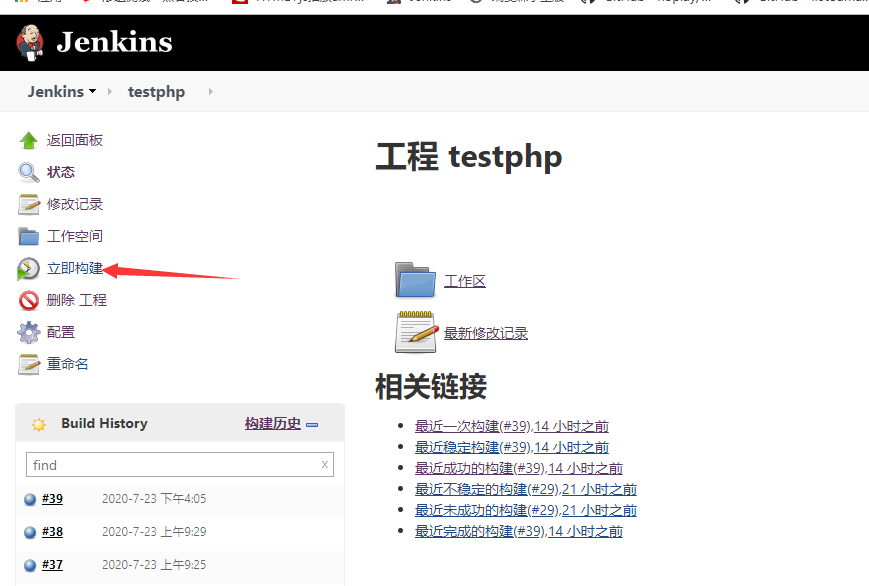Open 最新修改记录 link
The image size is (869, 586).
[486, 333]
